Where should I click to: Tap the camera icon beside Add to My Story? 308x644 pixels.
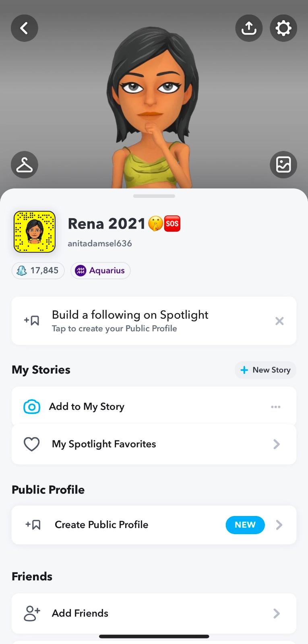click(x=32, y=407)
